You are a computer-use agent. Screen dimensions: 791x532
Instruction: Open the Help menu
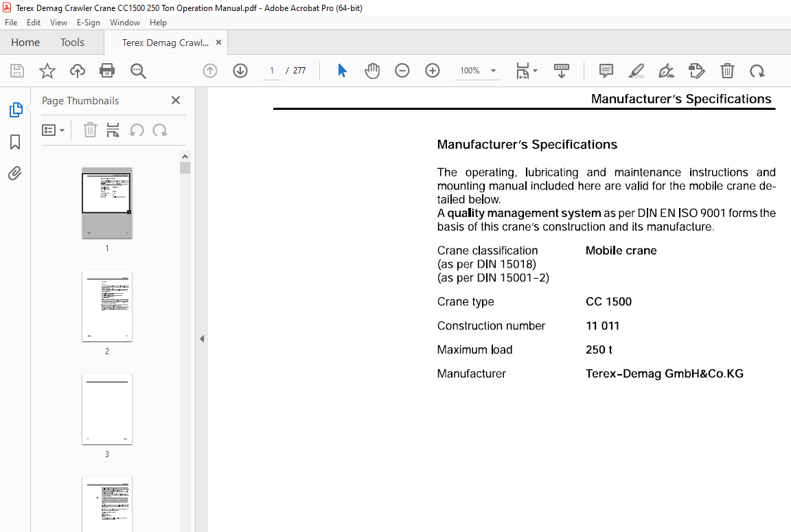[158, 23]
